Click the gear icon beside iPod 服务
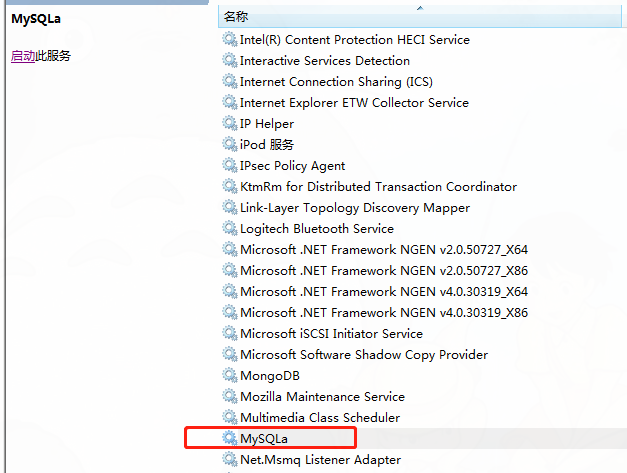The height and width of the screenshot is (473, 627). coord(230,145)
